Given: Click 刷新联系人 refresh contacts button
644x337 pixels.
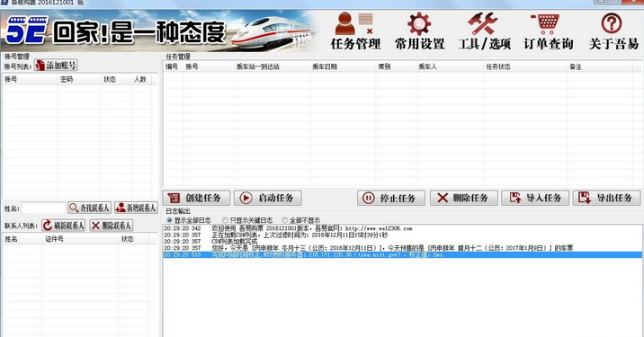Looking at the screenshot, I should point(64,226).
